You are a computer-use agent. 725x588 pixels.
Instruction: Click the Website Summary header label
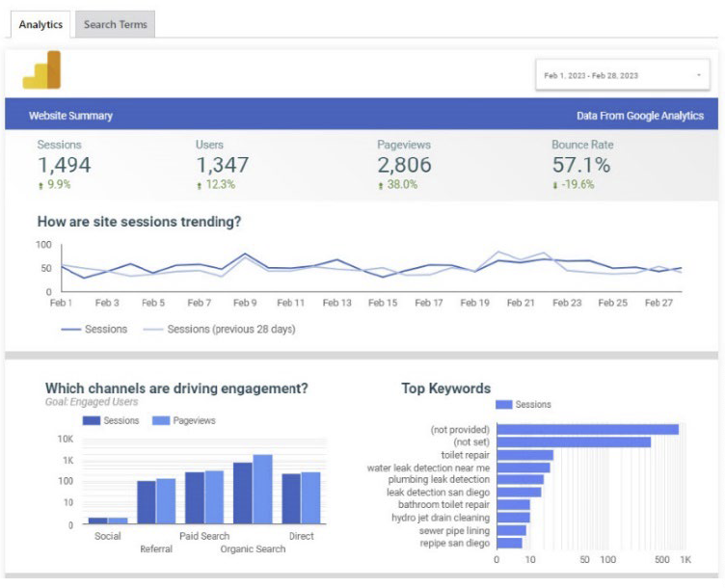[70, 116]
